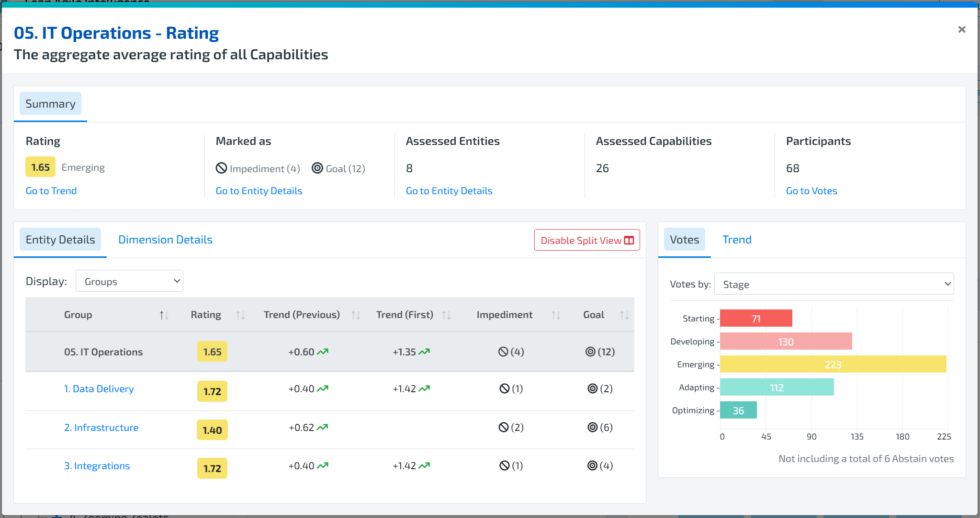This screenshot has width=980, height=518.
Task: Click Integrations row goal target icon
Action: [592, 465]
